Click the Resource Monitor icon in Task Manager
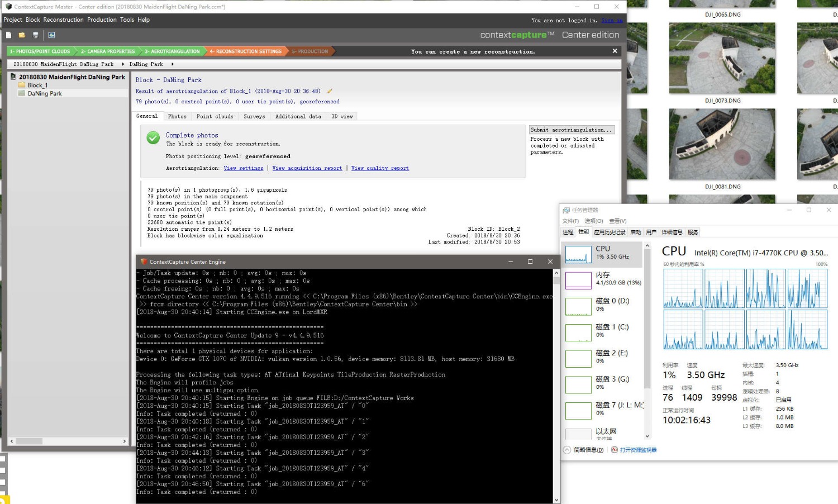Viewport: 838px width, 504px height. point(615,450)
